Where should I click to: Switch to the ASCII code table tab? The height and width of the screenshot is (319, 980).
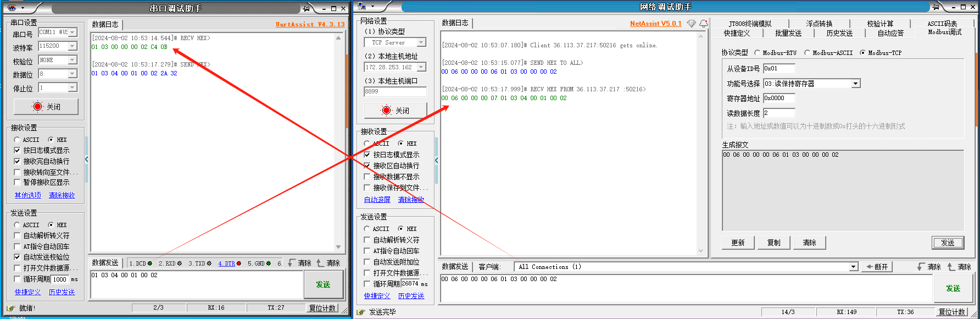point(942,24)
